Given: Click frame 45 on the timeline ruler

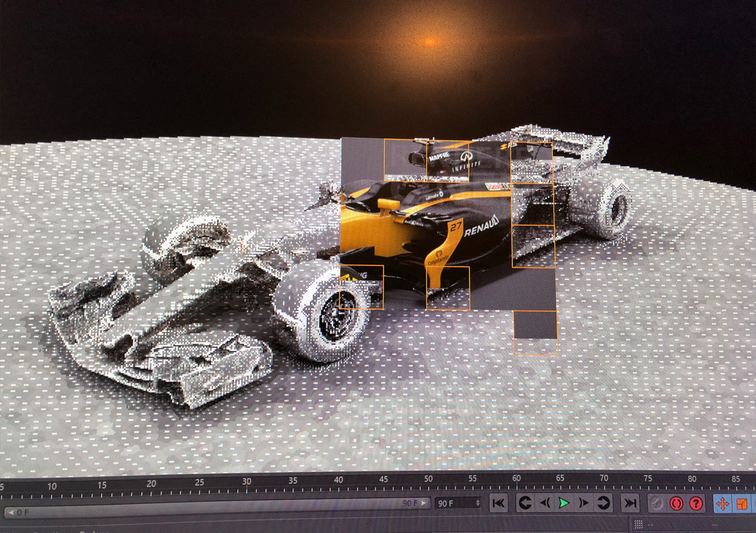Looking at the screenshot, I should (383, 479).
